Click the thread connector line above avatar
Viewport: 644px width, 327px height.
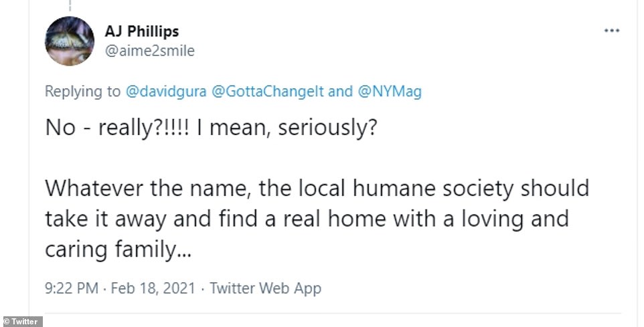pos(70,5)
